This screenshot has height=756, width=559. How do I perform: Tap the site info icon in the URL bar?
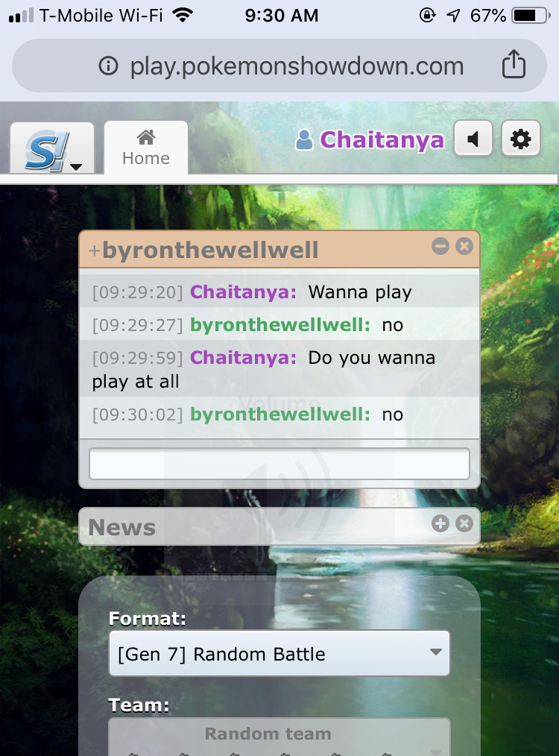pyautogui.click(x=108, y=66)
